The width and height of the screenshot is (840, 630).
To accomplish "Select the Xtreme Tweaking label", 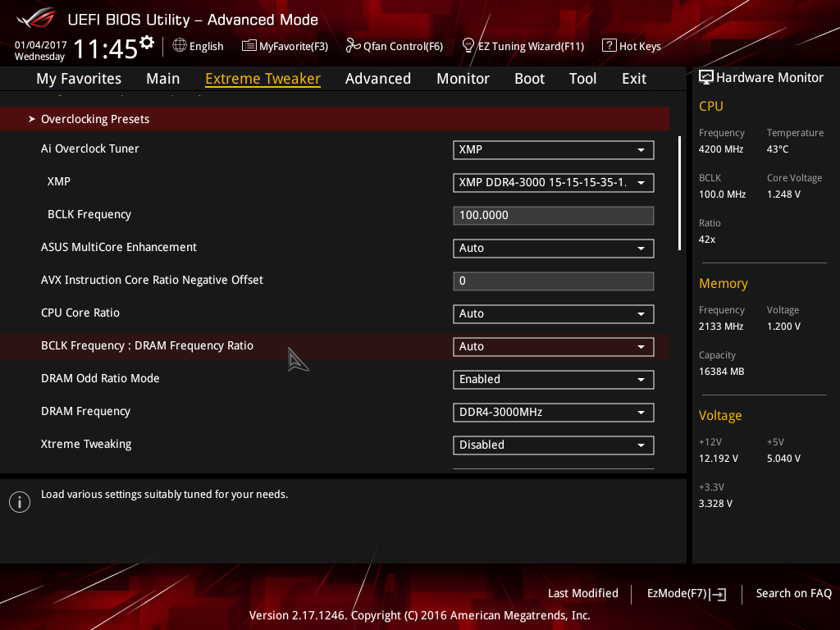I will [x=86, y=444].
